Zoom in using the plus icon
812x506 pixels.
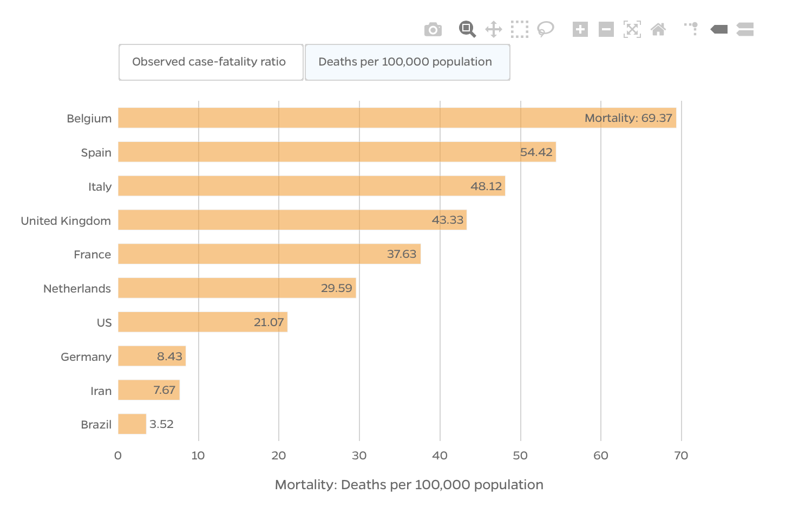580,29
